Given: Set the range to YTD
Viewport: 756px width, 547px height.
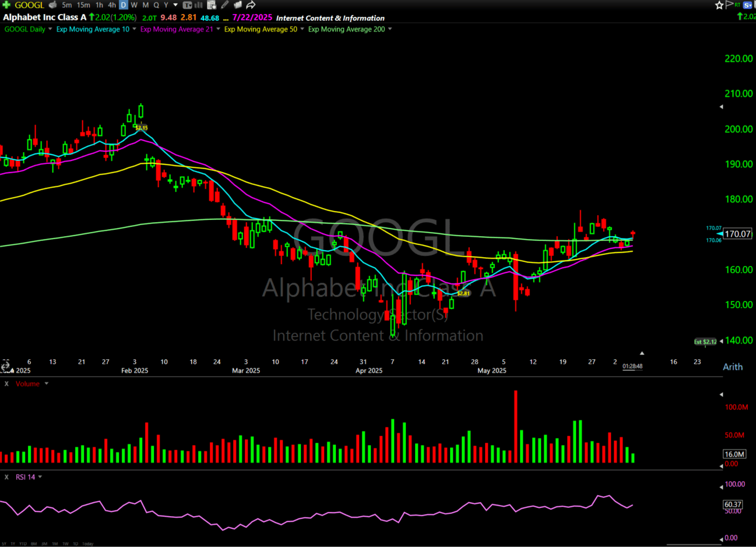Looking at the screenshot, I should pos(23,544).
